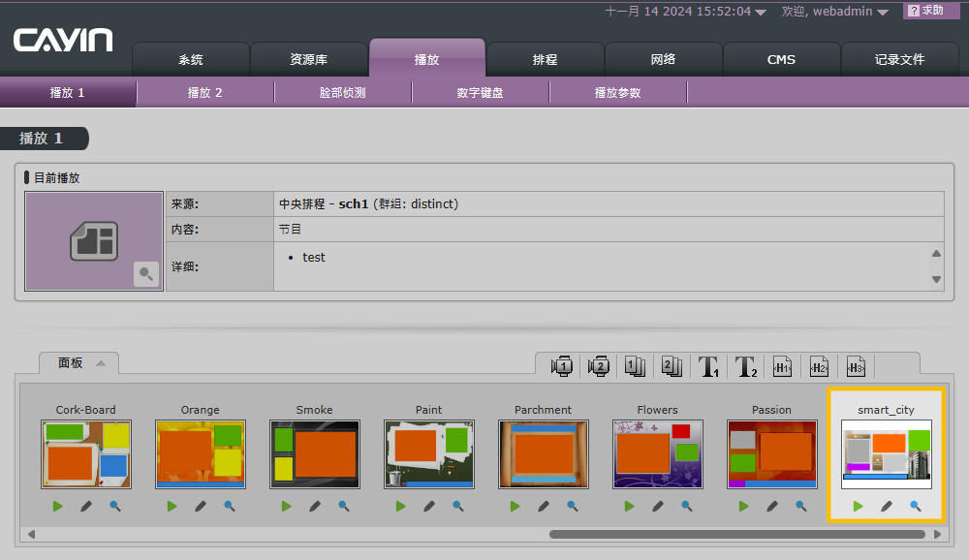Screen dimensions: 969x560
Task: Click the details box down scroll arrow
Action: 936,279
